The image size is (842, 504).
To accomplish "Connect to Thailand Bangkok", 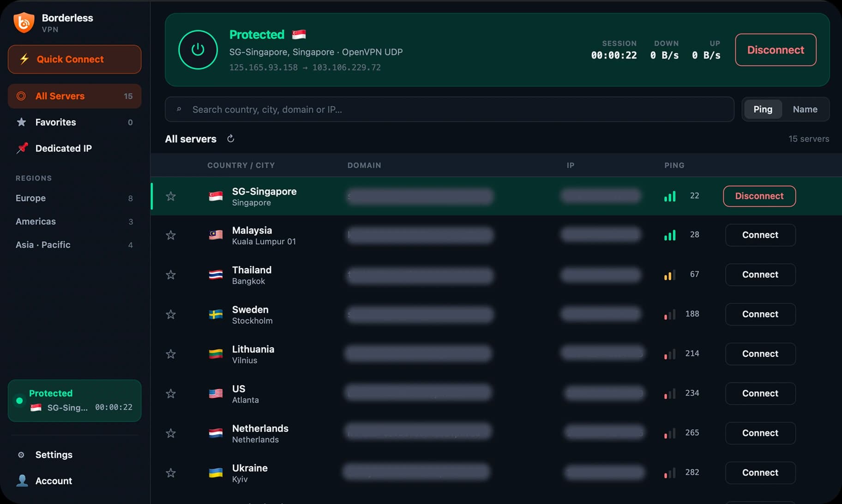I will click(x=760, y=275).
